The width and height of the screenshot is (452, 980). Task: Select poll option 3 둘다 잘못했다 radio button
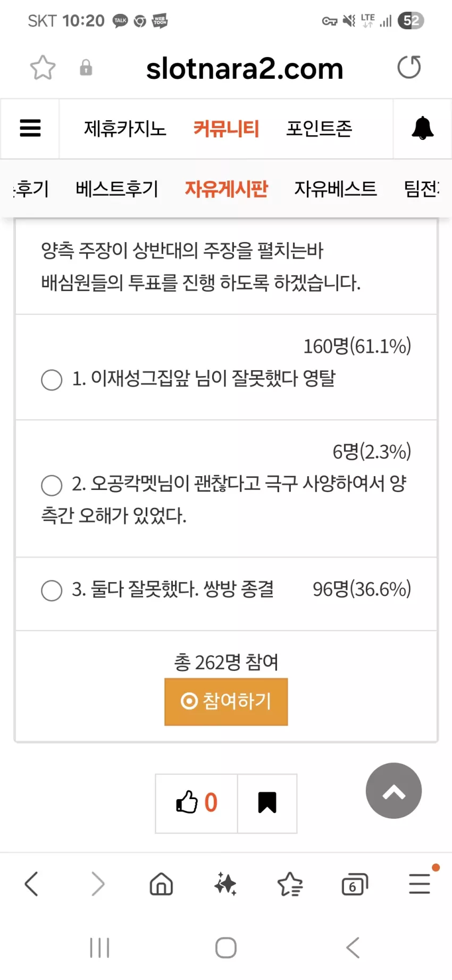[52, 591]
